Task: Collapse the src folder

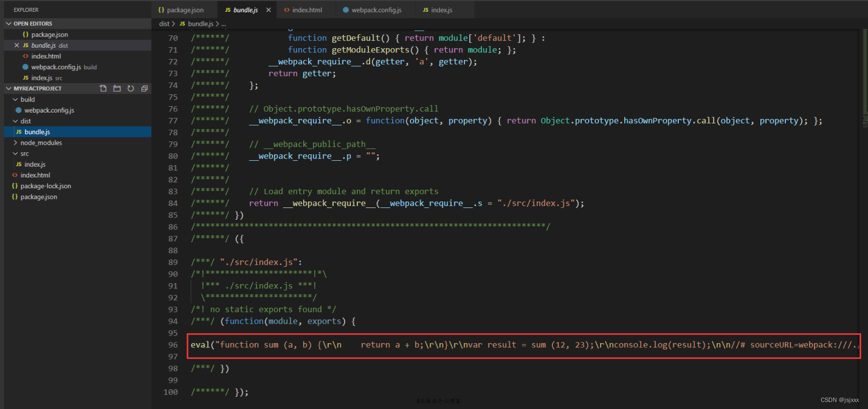Action: coord(16,153)
